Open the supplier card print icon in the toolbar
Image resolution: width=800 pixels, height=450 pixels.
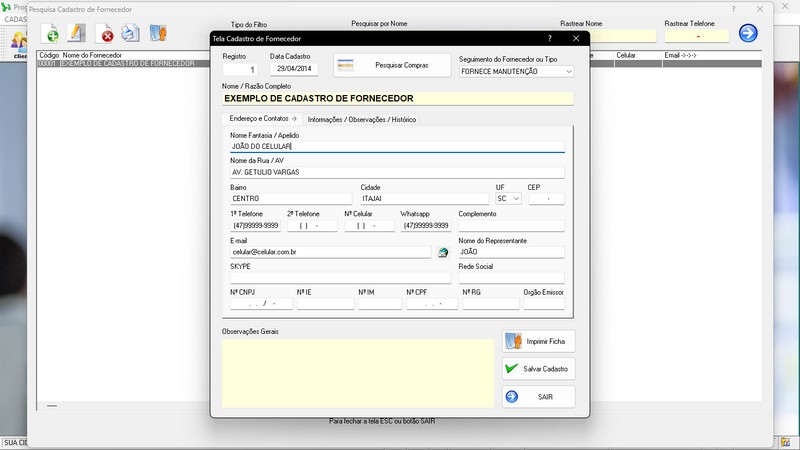pyautogui.click(x=158, y=33)
